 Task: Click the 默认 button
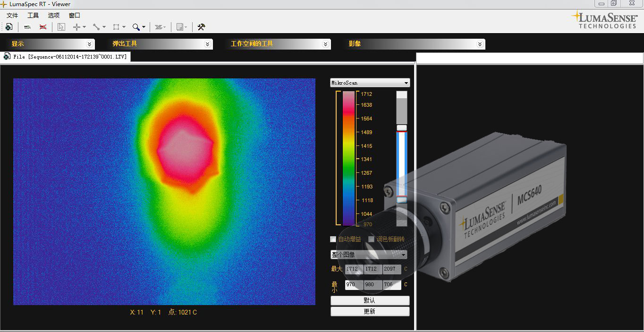(370, 301)
